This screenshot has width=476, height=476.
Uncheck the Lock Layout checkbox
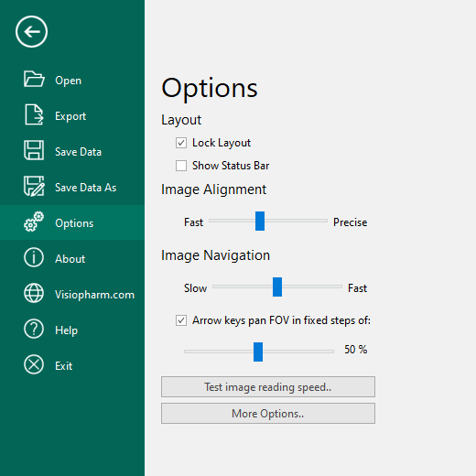[x=181, y=143]
